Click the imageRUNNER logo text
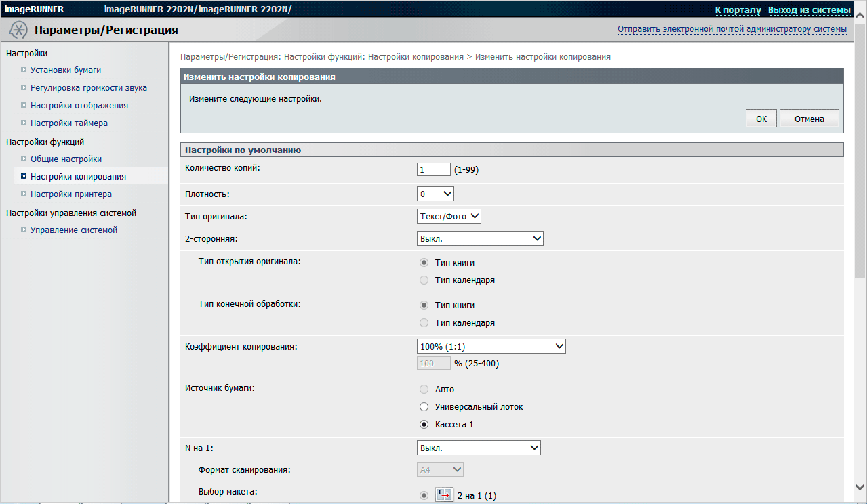The image size is (867, 504). [x=35, y=9]
